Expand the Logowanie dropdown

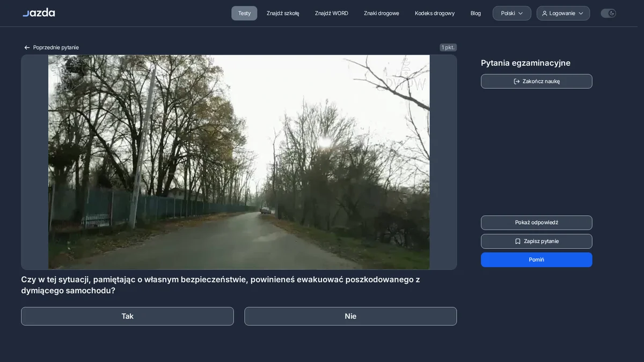click(563, 13)
